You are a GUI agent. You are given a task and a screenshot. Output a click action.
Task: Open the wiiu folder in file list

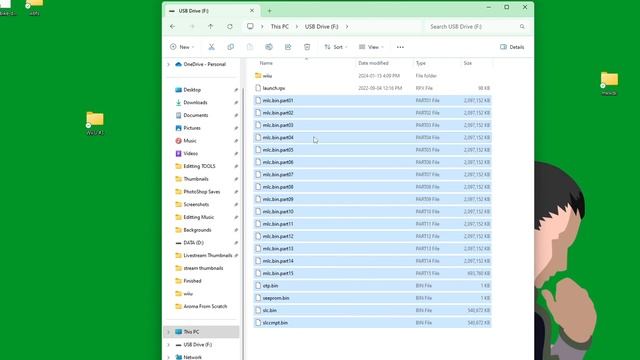pos(372,76)
